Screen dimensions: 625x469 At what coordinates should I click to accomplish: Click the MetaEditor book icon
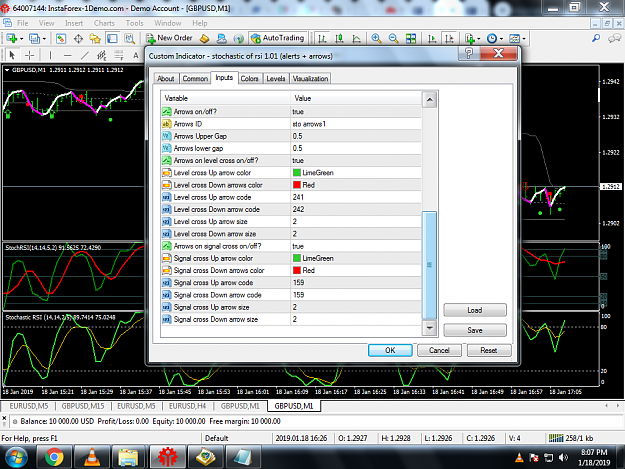point(204,39)
